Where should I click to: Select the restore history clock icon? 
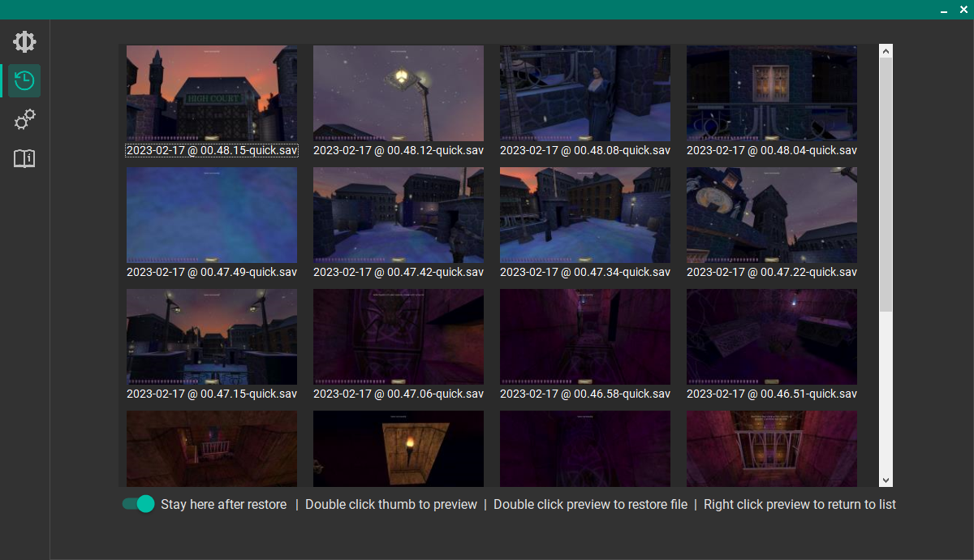[x=24, y=80]
